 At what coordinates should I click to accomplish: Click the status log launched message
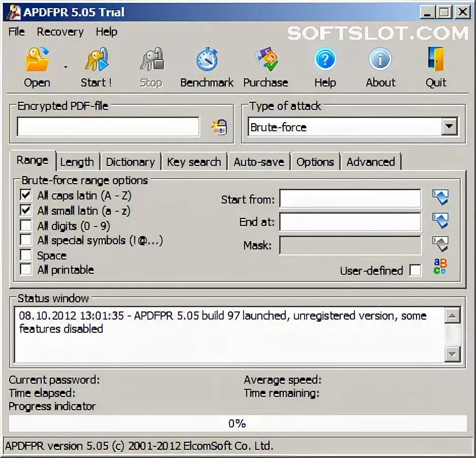(x=223, y=322)
